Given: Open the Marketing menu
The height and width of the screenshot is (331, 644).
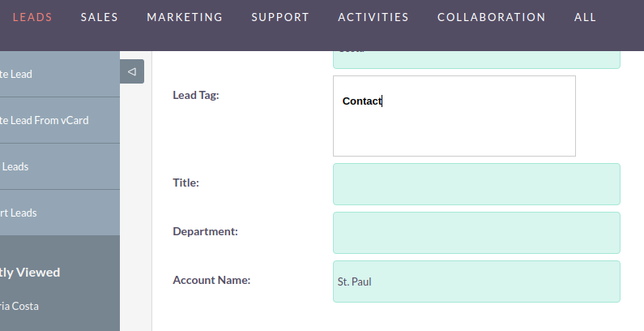Looking at the screenshot, I should (185, 17).
